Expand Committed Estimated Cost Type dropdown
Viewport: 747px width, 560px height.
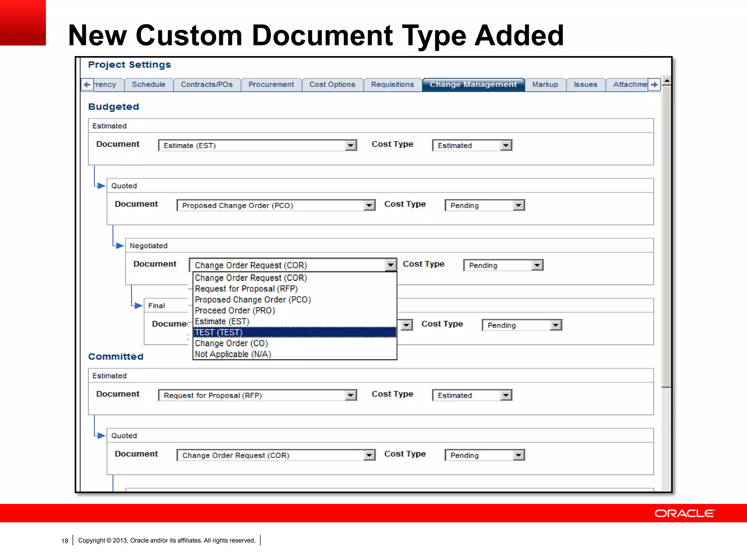click(472, 395)
